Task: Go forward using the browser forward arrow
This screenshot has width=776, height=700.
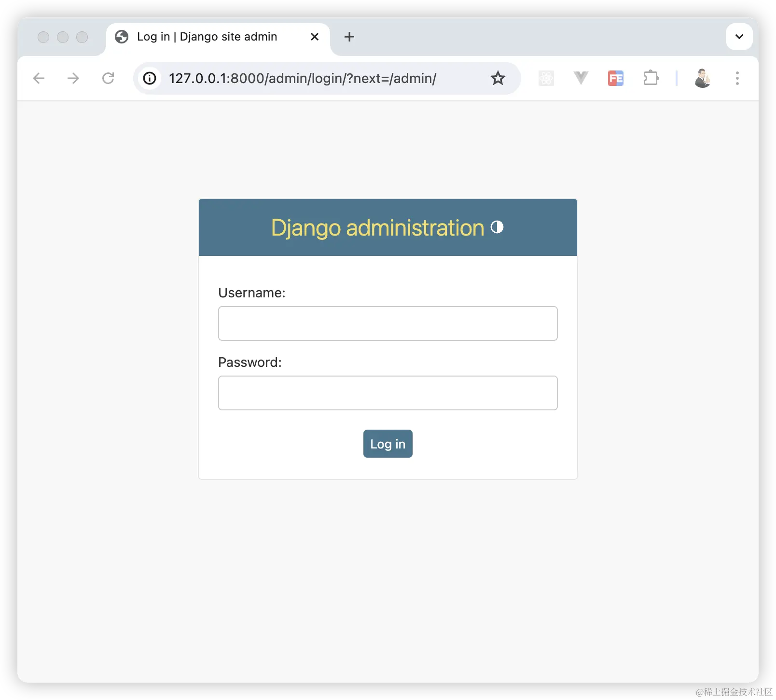Action: [73, 78]
